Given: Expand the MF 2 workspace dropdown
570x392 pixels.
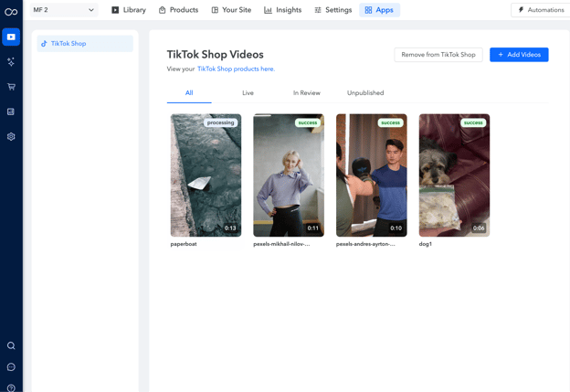Looking at the screenshot, I should tap(63, 10).
